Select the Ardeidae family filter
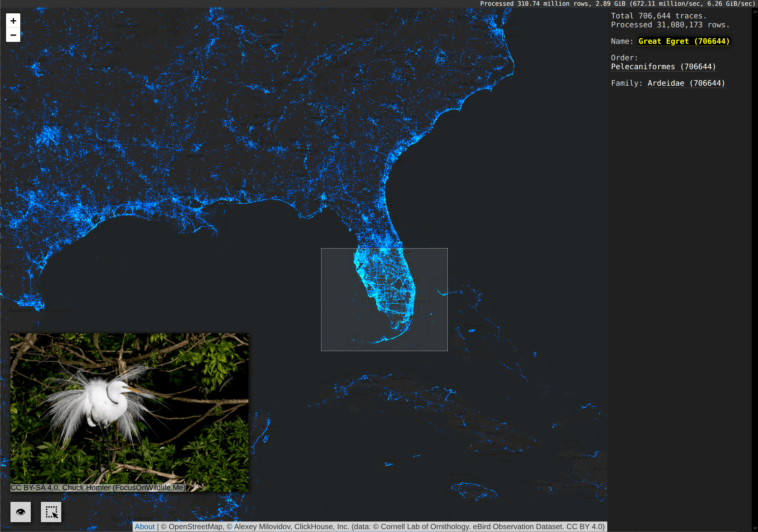 tap(686, 83)
